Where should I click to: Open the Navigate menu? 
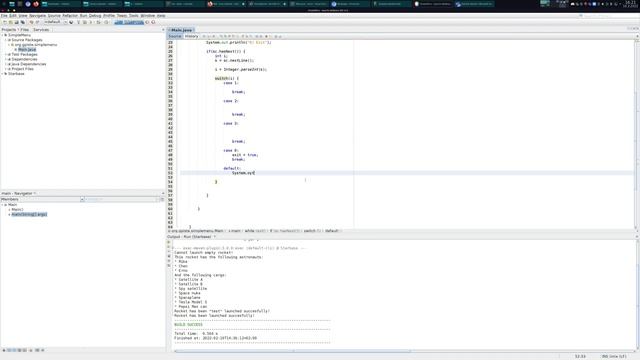click(37, 16)
